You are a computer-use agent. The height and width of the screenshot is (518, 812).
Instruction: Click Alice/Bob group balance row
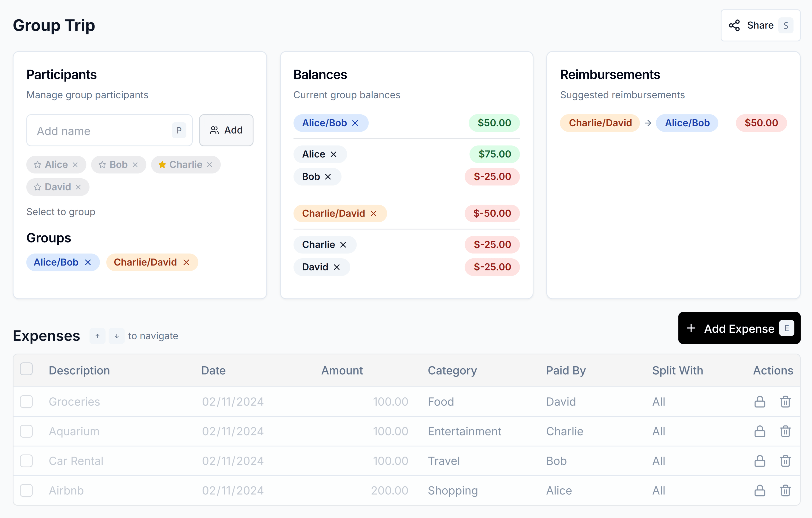407,123
